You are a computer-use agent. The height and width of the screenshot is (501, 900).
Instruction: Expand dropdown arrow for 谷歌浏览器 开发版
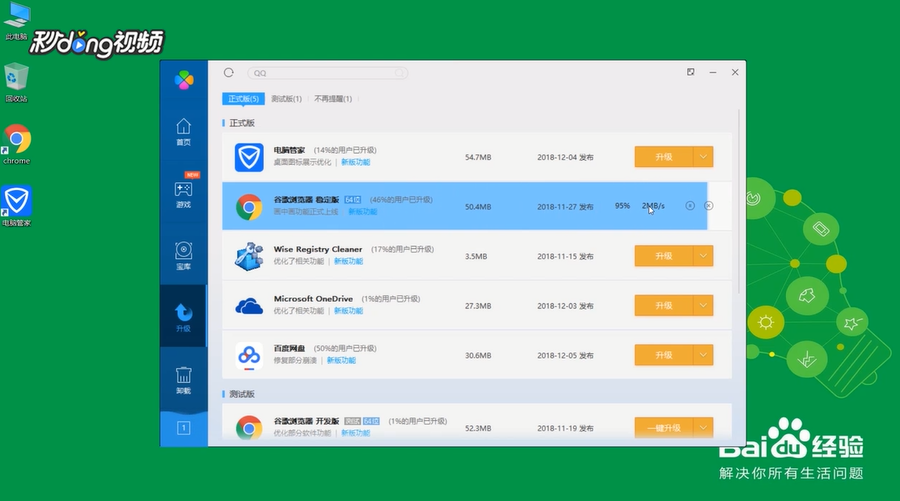[x=703, y=428]
